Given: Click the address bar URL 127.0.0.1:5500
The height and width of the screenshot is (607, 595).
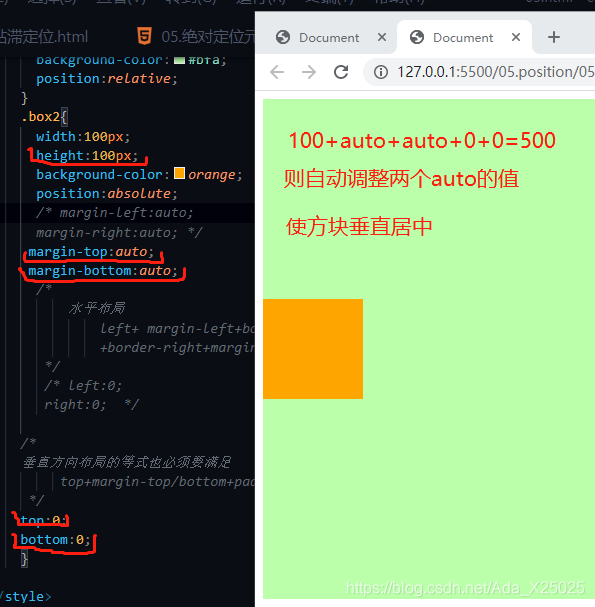Looking at the screenshot, I should (x=496, y=72).
